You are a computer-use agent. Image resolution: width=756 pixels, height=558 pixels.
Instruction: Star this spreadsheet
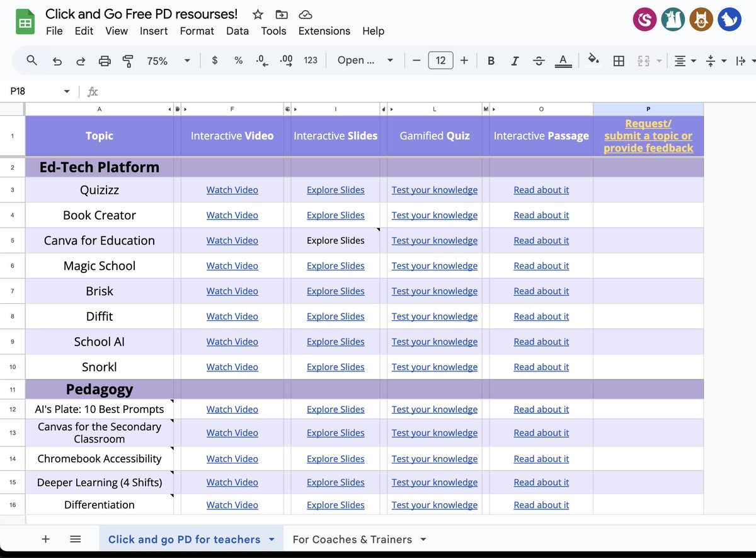tap(258, 15)
